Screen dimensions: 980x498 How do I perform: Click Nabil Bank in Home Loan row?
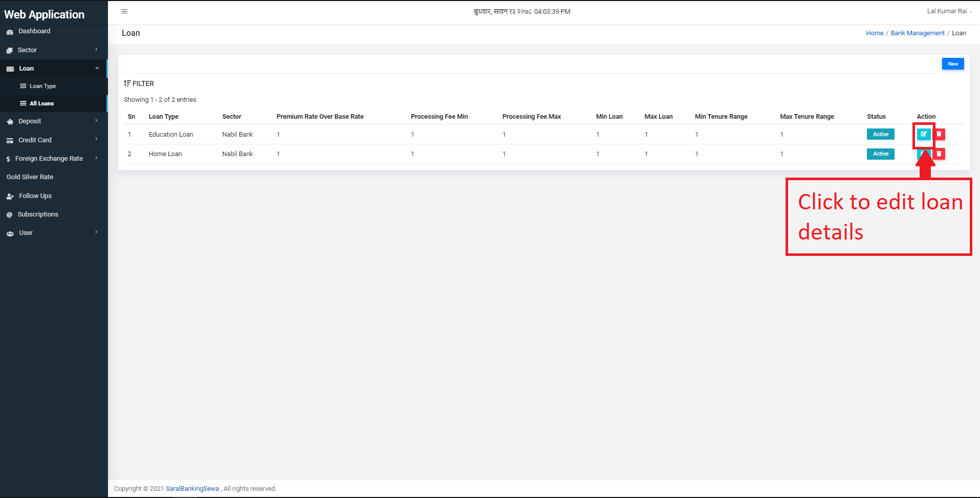click(237, 154)
